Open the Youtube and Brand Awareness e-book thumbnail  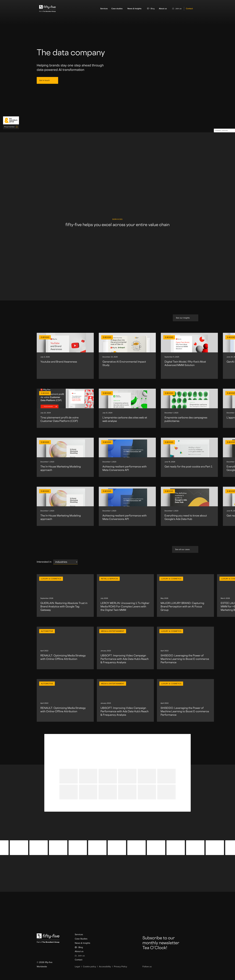65,342
